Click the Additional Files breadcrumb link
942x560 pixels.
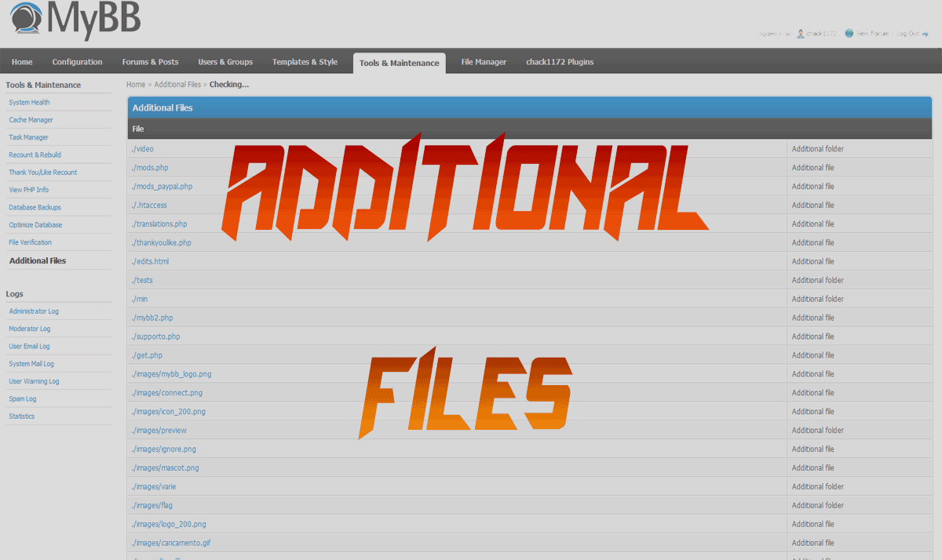(x=177, y=85)
